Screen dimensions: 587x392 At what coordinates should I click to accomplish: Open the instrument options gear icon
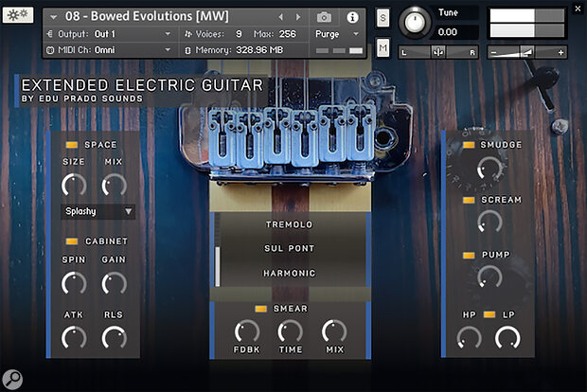click(18, 15)
